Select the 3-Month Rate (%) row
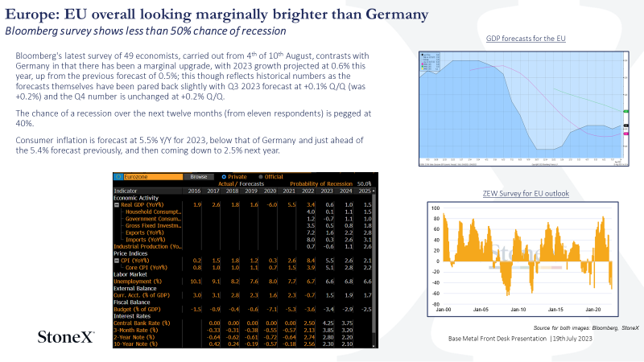The width and height of the screenshot is (644, 362). [x=242, y=331]
